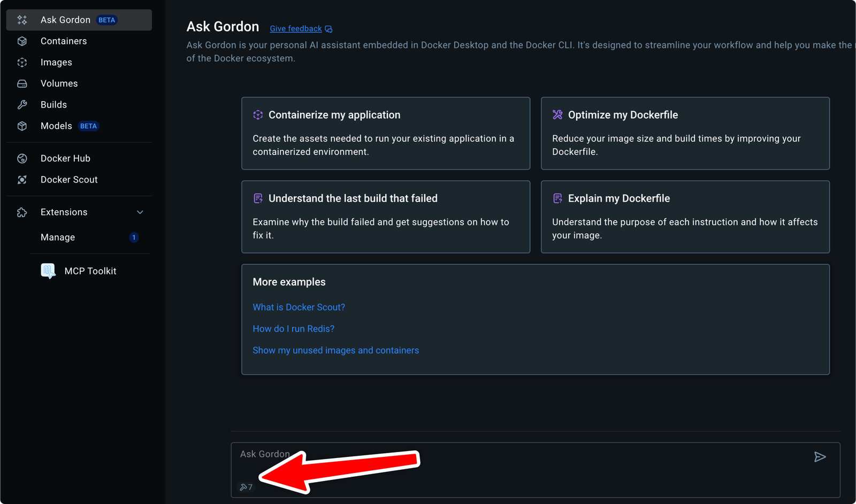Click the Containers cube icon
856x504 pixels.
point(22,41)
